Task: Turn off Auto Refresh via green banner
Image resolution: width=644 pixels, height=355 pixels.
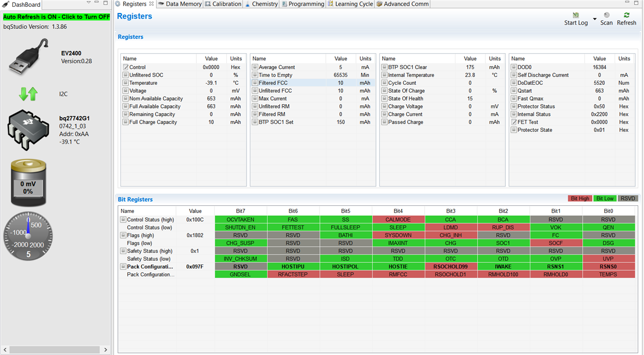Action: click(57, 17)
